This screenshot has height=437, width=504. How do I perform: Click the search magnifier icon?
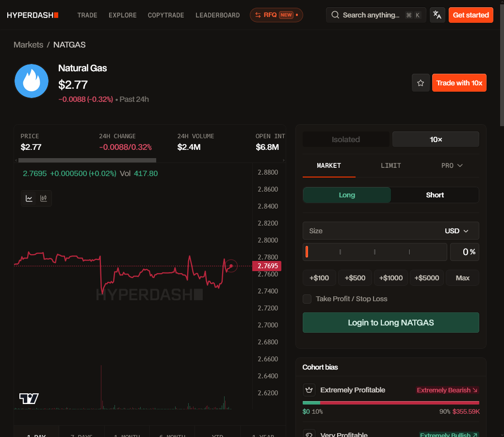tap(335, 15)
